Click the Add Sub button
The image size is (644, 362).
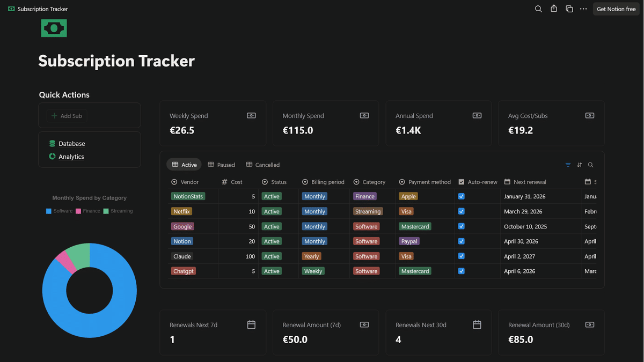tap(67, 116)
